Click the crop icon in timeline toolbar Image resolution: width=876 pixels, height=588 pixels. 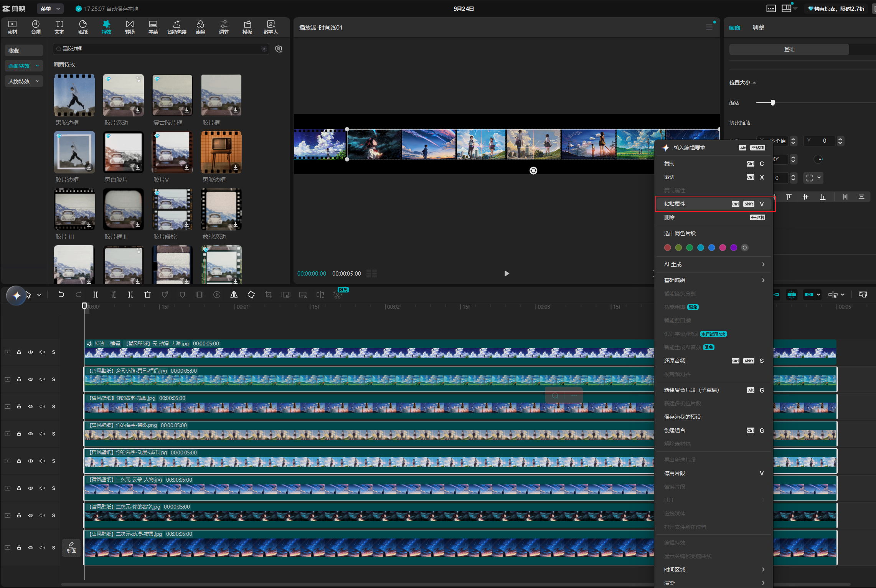(268, 294)
